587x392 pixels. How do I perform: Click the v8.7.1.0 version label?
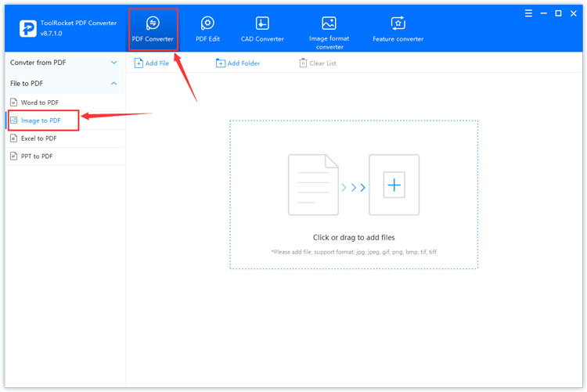click(52, 34)
